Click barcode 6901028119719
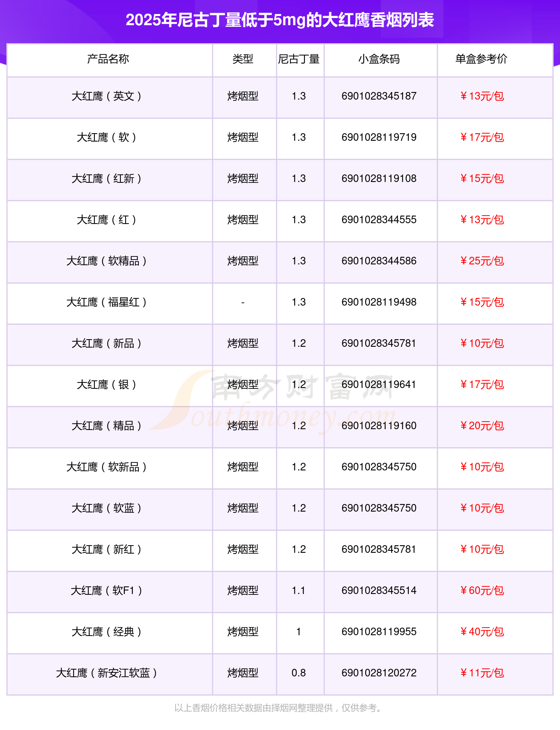Viewport: 560px width, 730px height. pyautogui.click(x=379, y=138)
